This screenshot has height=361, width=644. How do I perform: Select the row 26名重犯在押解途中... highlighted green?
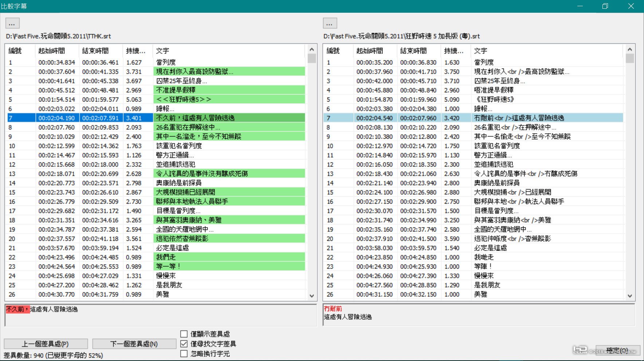[x=156, y=127]
